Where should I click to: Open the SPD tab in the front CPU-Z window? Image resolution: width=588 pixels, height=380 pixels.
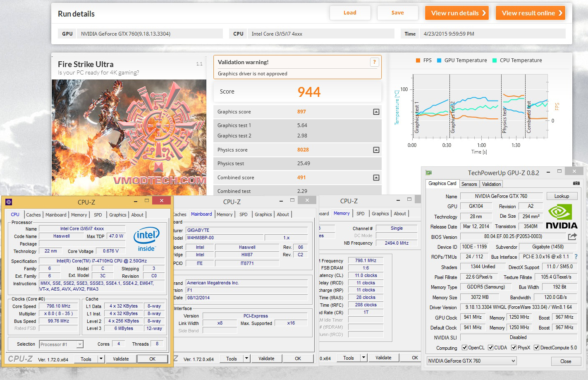click(x=98, y=215)
